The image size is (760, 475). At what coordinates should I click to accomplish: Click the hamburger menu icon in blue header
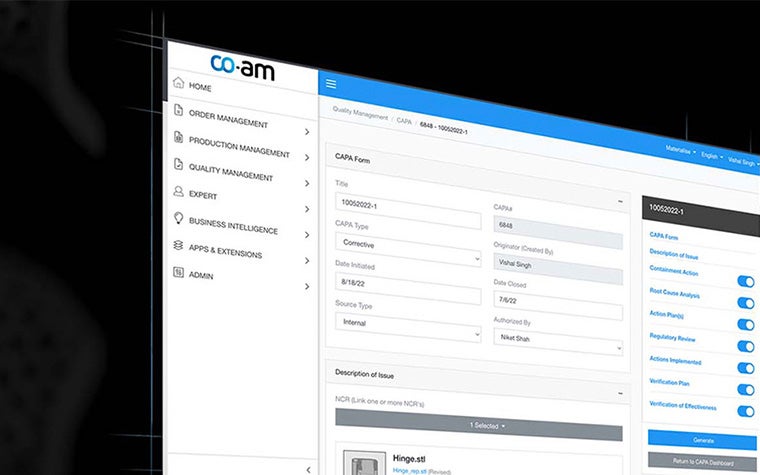click(331, 84)
